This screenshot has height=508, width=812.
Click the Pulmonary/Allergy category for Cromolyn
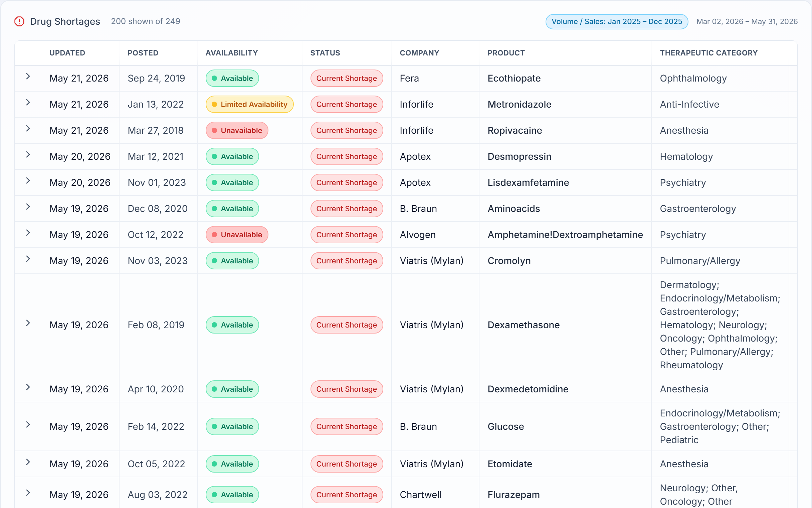[x=700, y=261]
